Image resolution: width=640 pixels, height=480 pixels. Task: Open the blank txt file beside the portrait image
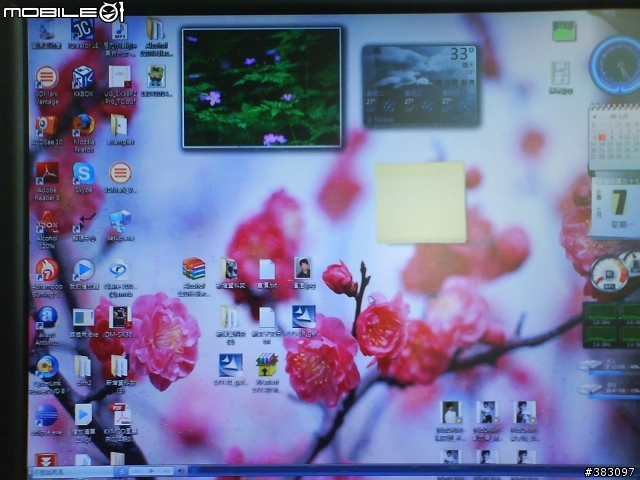coord(267,269)
